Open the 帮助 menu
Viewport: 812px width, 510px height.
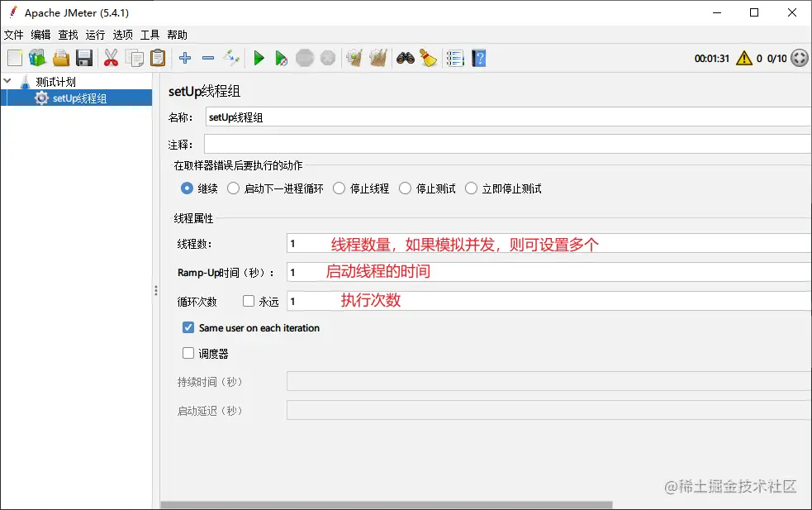(x=177, y=35)
